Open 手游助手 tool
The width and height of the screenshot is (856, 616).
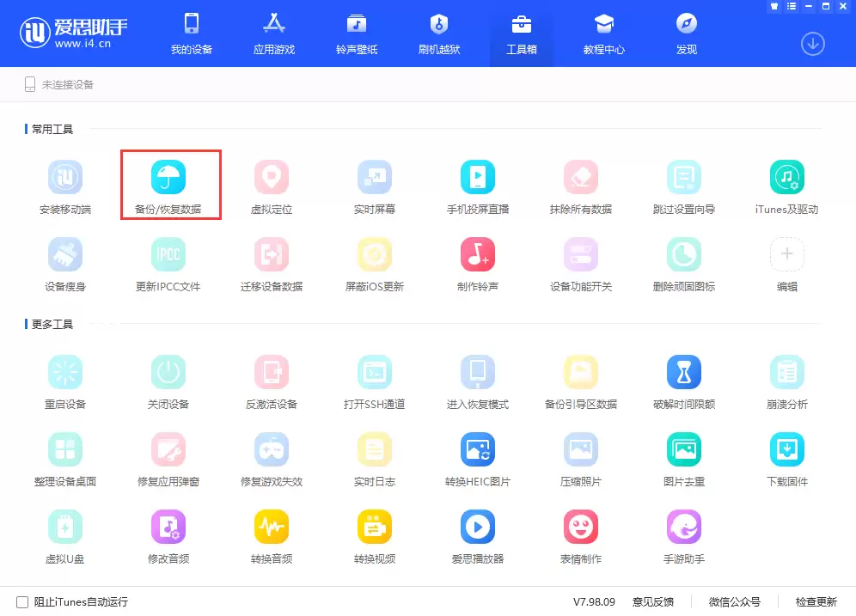684,537
